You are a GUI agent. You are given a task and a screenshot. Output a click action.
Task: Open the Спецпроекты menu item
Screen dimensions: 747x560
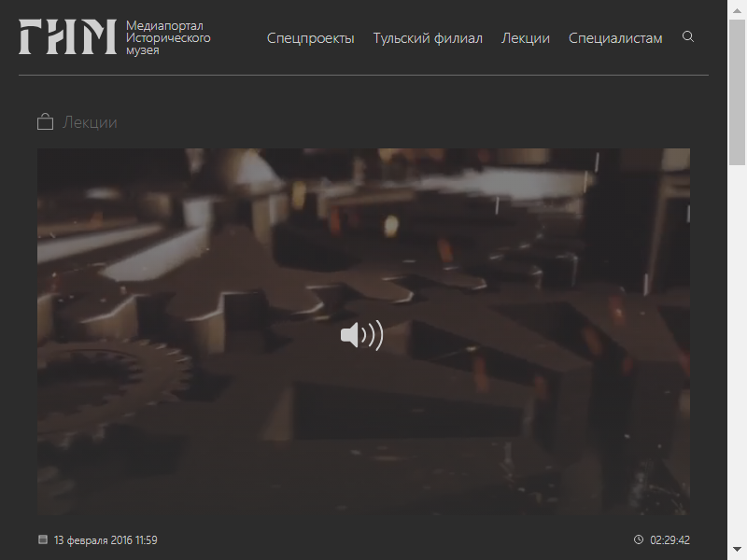coord(310,38)
